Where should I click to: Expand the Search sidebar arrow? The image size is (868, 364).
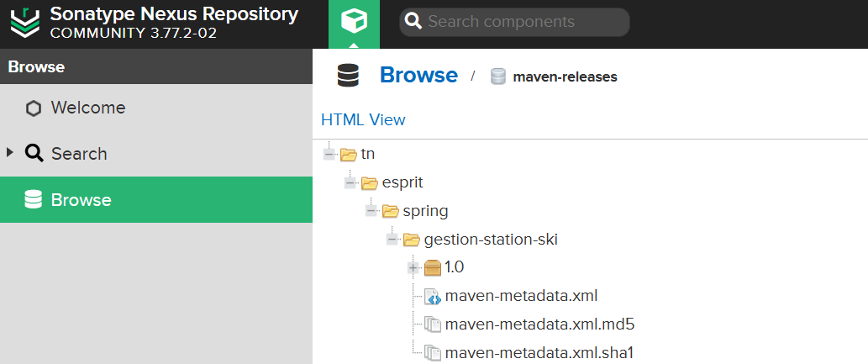pyautogui.click(x=9, y=152)
